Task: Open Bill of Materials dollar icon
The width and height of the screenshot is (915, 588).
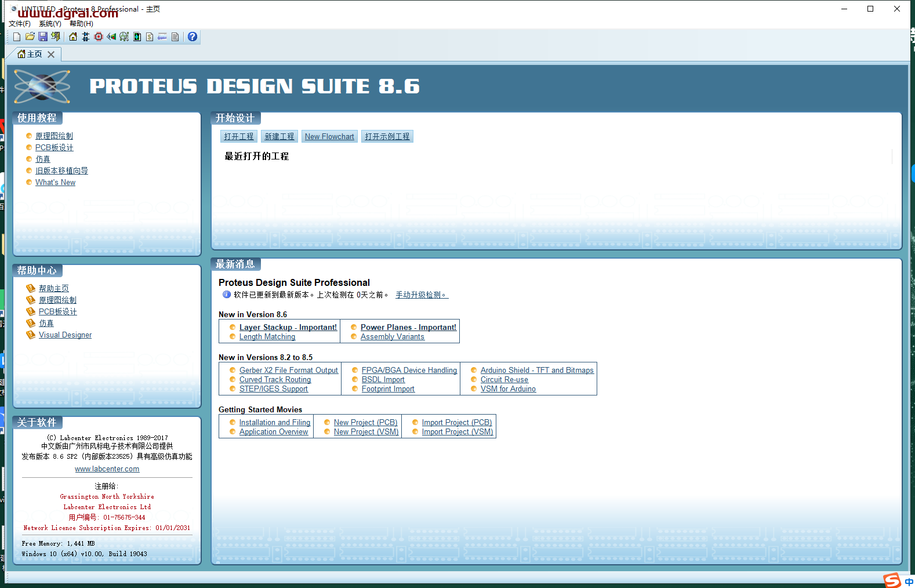Action: pyautogui.click(x=150, y=37)
